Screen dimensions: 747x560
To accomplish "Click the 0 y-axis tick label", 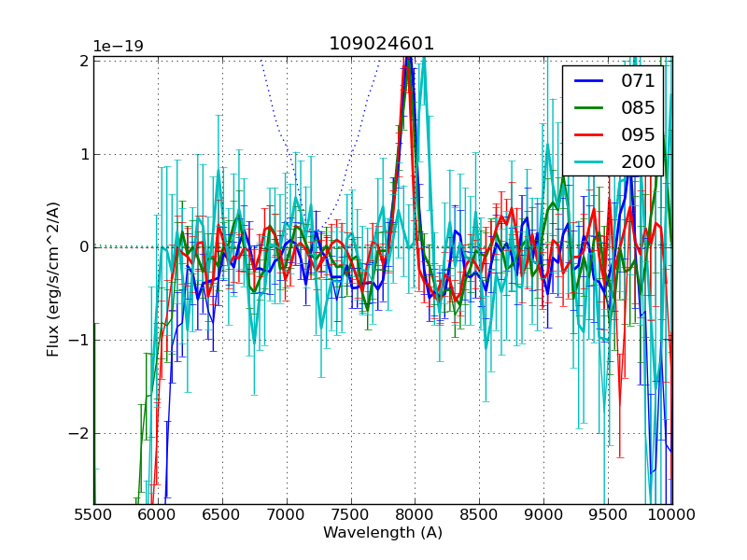I will tap(83, 247).
